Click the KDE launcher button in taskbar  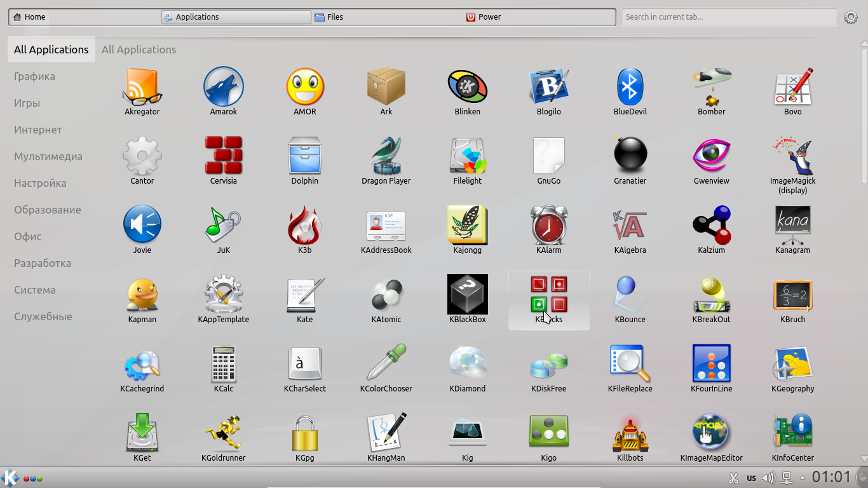tap(10, 478)
